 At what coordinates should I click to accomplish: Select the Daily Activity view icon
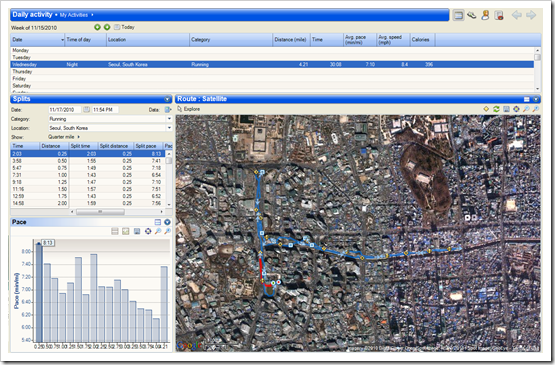point(458,15)
